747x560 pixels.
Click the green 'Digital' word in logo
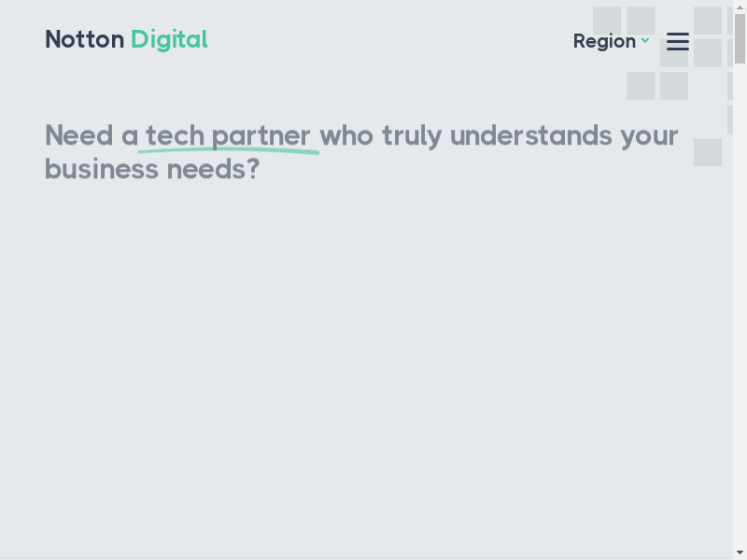tap(169, 39)
